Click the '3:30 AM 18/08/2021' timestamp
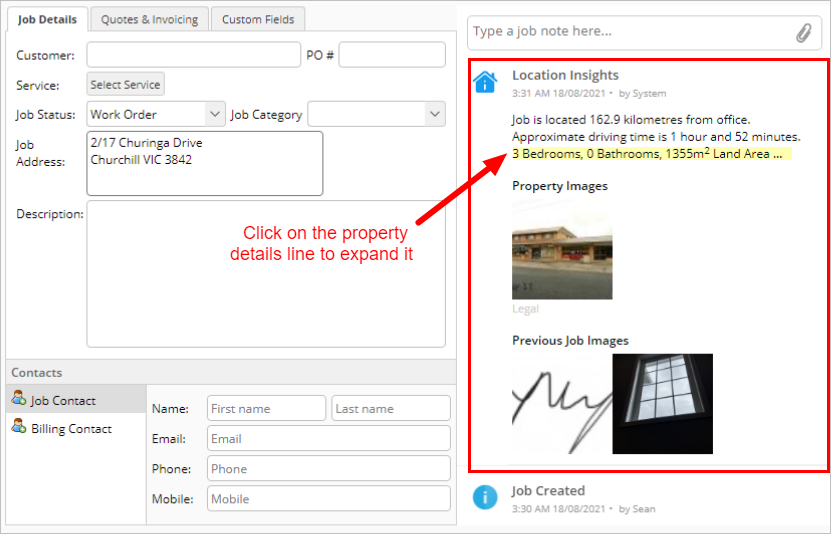Viewport: 831px width, 534px height. tap(558, 509)
